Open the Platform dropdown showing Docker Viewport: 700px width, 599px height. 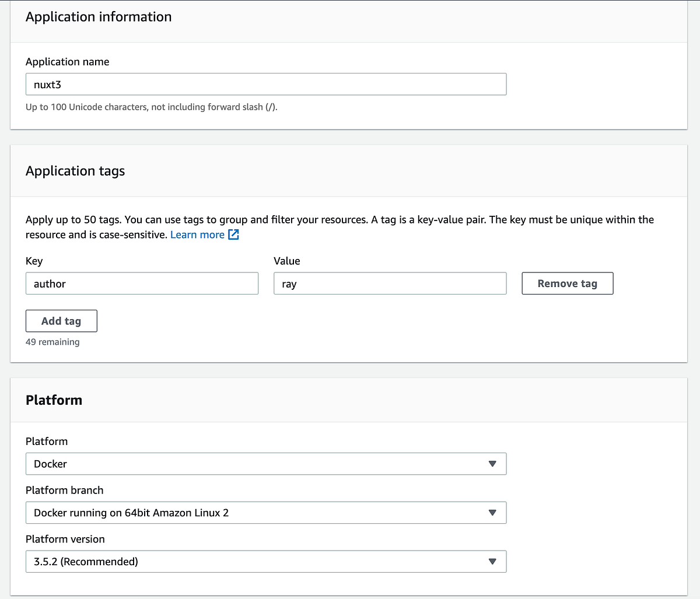265,464
